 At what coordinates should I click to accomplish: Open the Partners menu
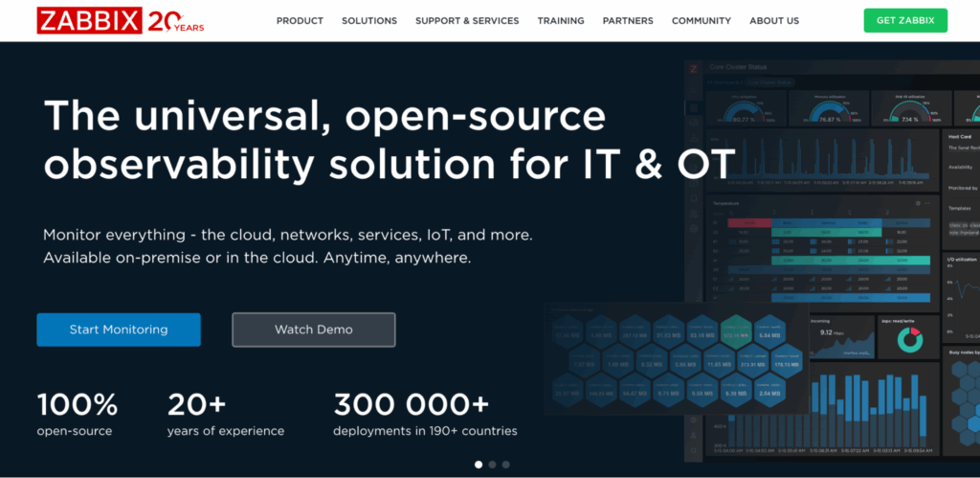point(628,21)
